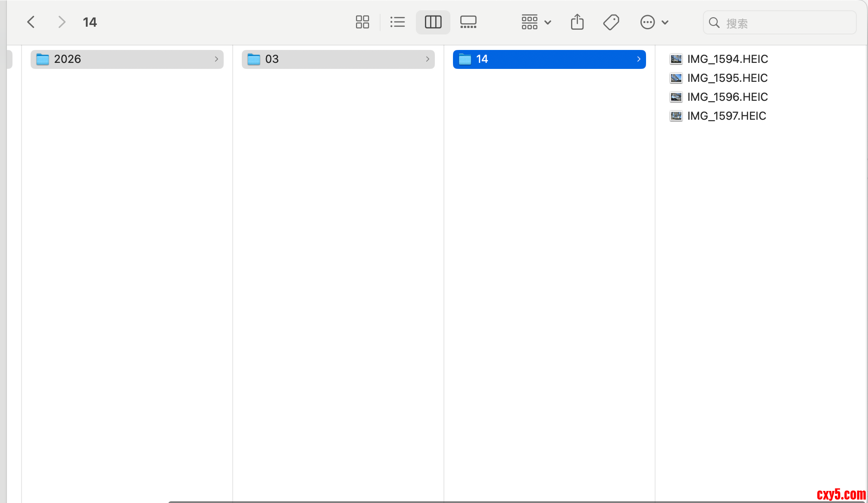Click the thumbnail icon of IMG_1596.HEIC
This screenshot has height=503, width=868.
click(x=676, y=97)
